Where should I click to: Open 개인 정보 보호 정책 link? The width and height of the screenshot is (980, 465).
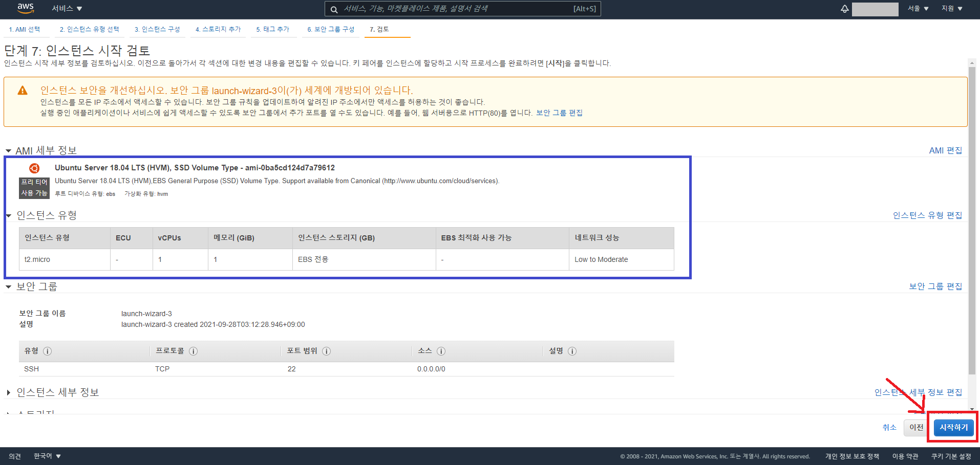click(x=852, y=456)
